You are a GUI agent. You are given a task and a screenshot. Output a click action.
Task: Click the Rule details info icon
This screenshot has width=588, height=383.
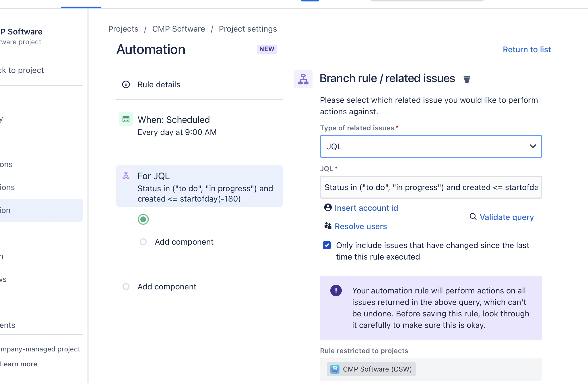126,84
